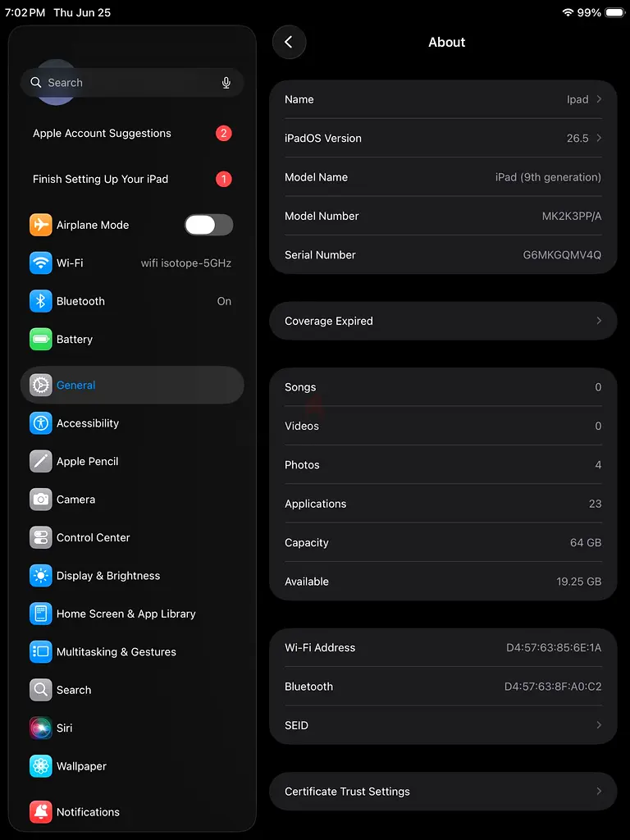Open Bluetooth via its blue icon

41,301
